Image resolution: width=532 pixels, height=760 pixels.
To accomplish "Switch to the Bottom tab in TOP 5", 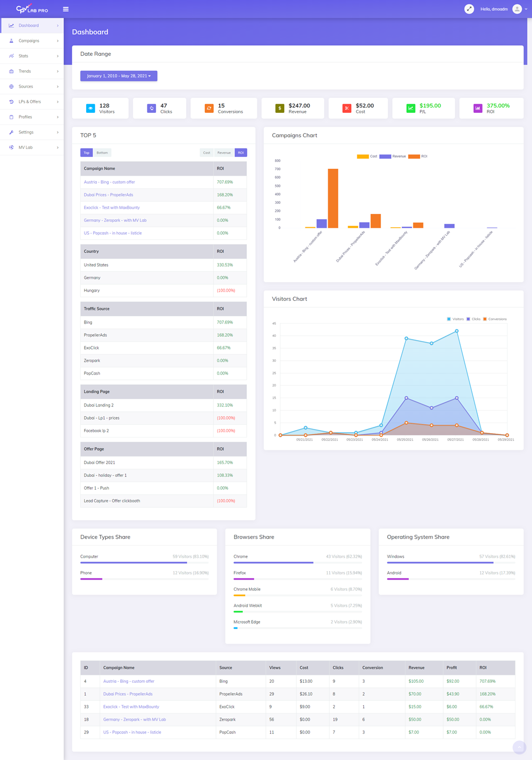I will point(102,152).
